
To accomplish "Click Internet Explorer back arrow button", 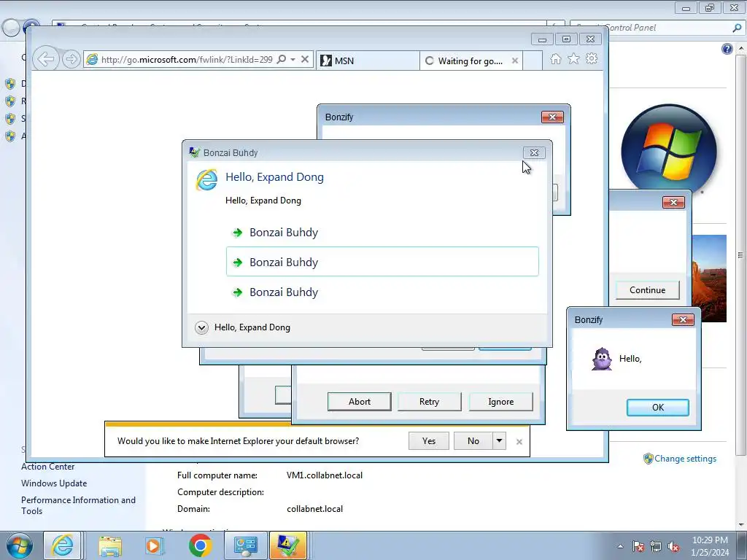I will [x=46, y=59].
